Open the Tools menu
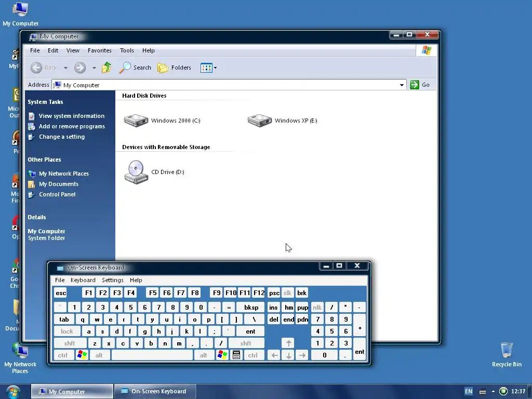The width and height of the screenshot is (532, 399). point(127,50)
